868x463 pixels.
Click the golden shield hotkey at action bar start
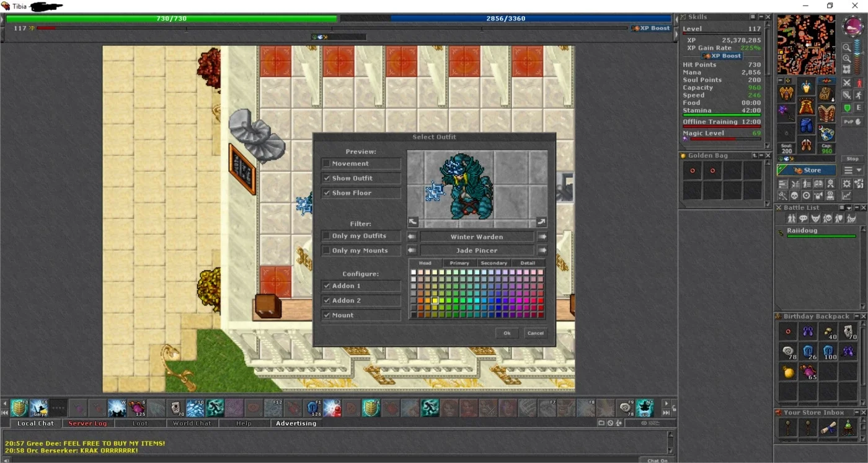pyautogui.click(x=19, y=408)
